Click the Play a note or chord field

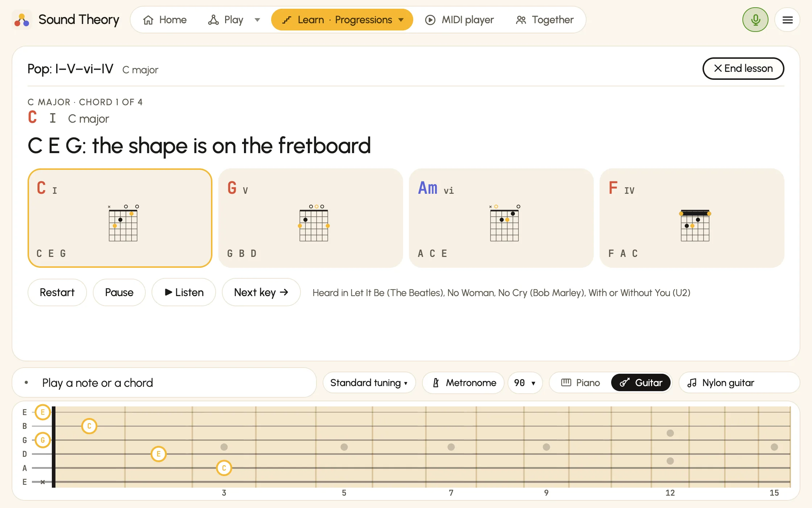(x=164, y=382)
